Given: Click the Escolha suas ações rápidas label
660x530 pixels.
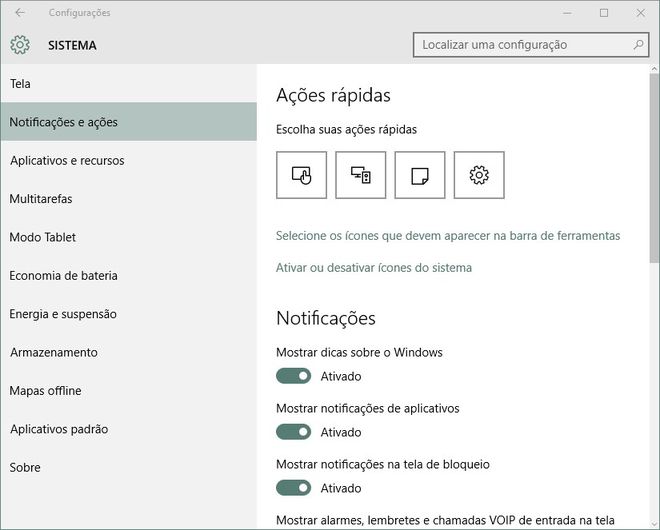Looking at the screenshot, I should click(x=346, y=129).
